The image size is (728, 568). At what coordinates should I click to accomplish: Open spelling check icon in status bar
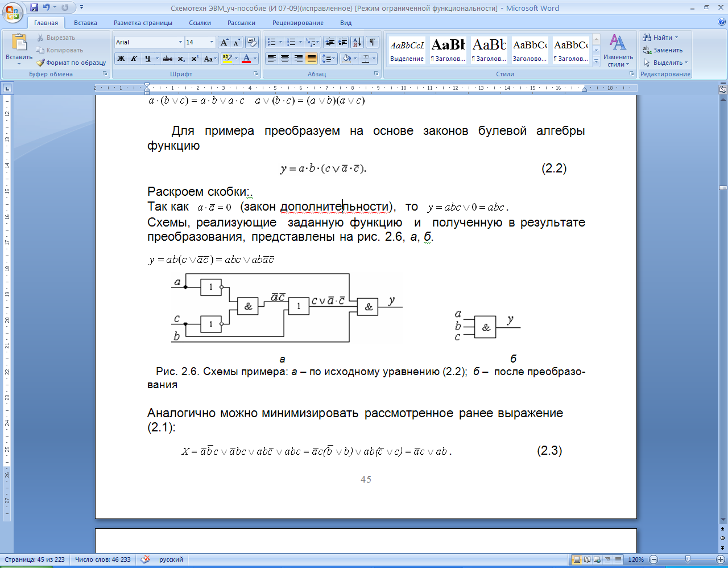145,559
